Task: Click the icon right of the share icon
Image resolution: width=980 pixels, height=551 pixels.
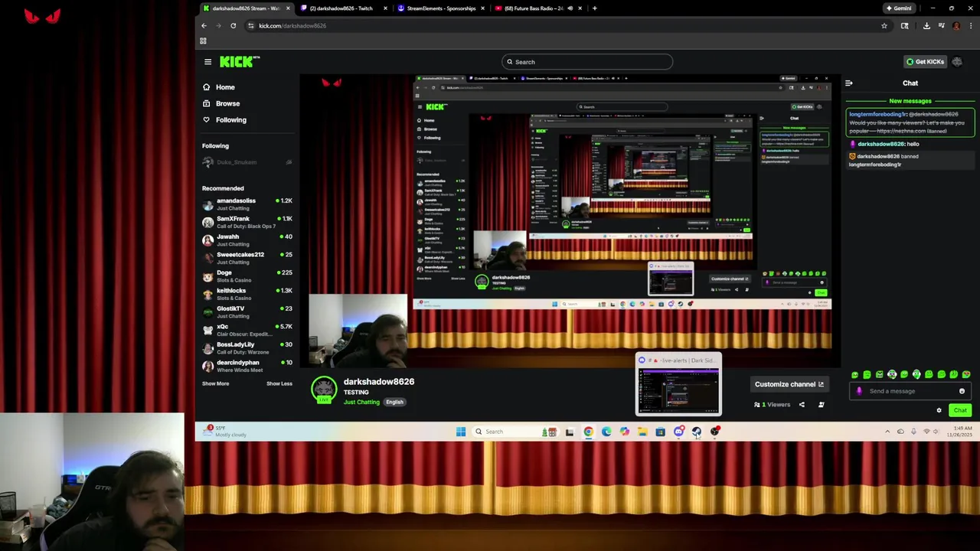Action: (x=821, y=405)
